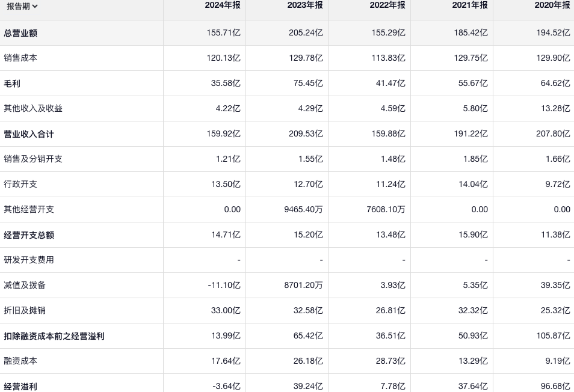
Task: Choose the 2021年报 column header
Action: (470, 5)
